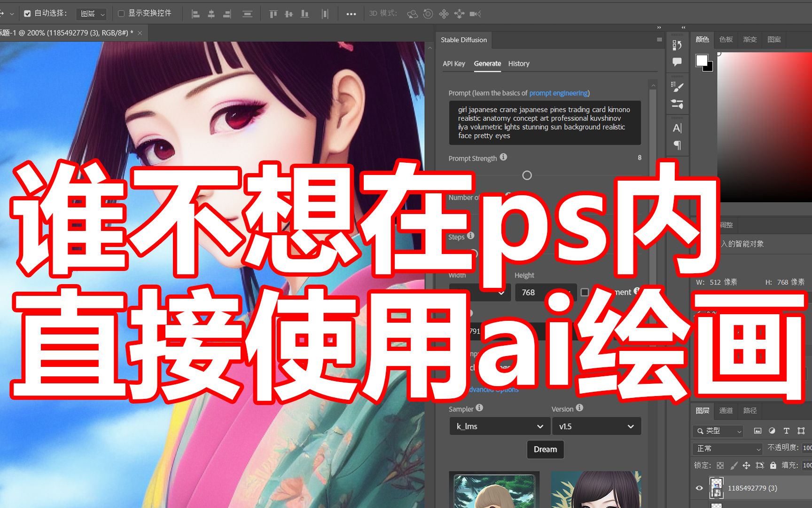Click Sampler info icon
The image size is (812, 508).
pyautogui.click(x=479, y=408)
